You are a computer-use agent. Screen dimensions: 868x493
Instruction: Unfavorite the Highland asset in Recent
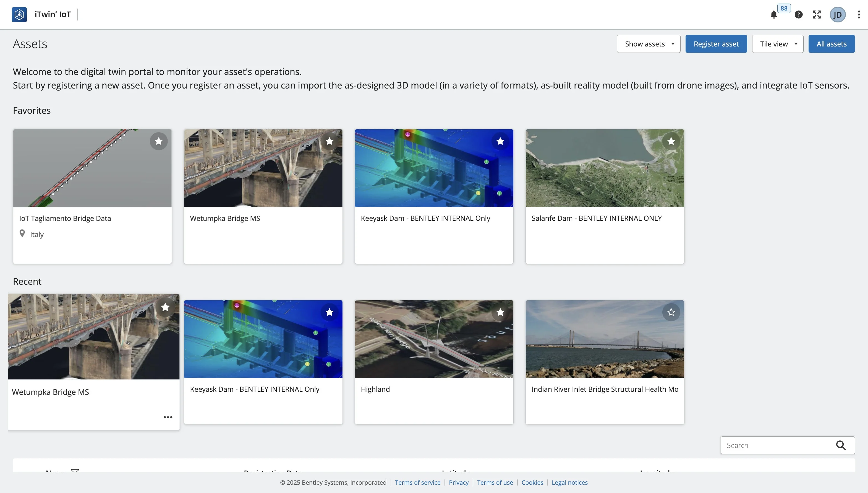pos(500,312)
